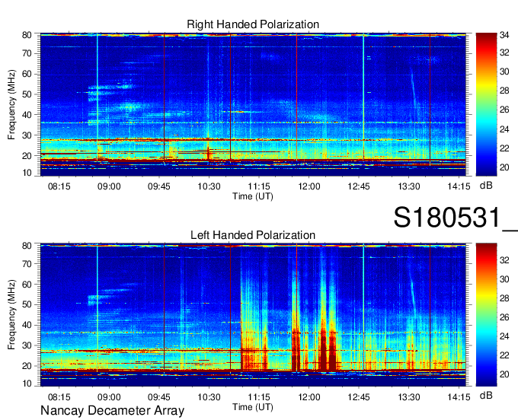Viewport: 518px width, 420px height.
Task: Click the "08:15" time tick under Right Handed plot
Action: point(59,186)
